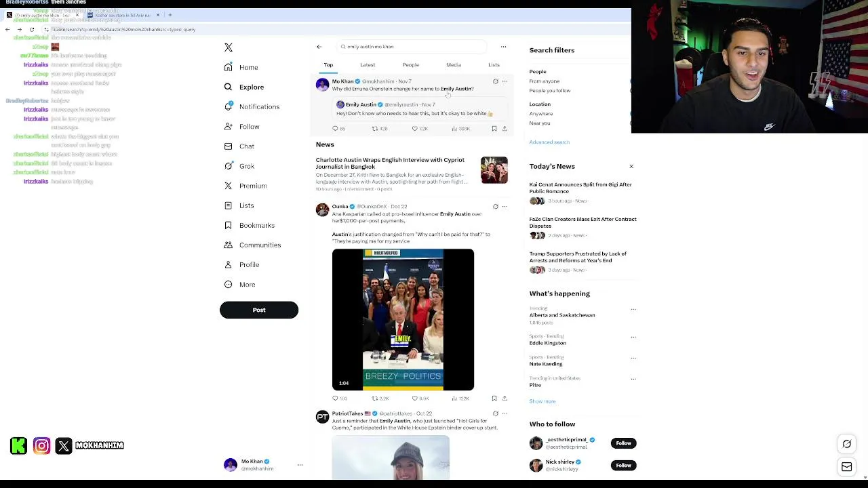Go back using the arrow beside search box
Image resolution: width=868 pixels, height=488 pixels.
(x=319, y=47)
